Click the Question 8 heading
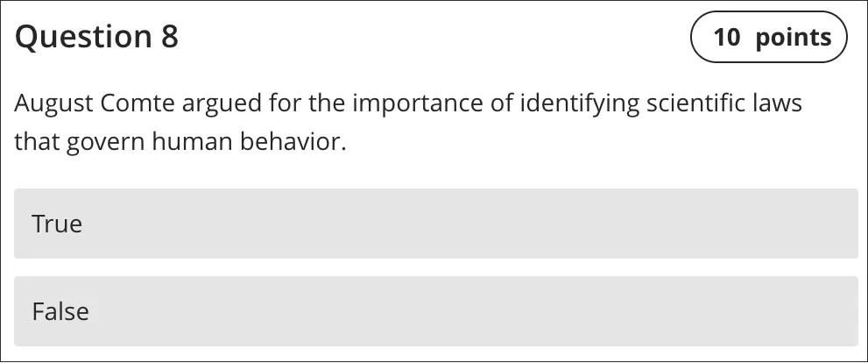This screenshot has height=363, width=868. tap(96, 37)
